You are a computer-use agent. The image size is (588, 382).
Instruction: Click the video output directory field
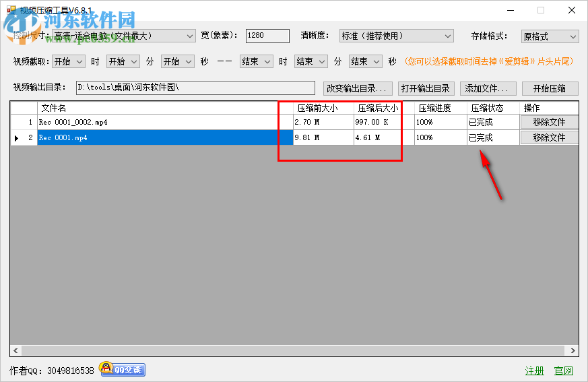195,88
